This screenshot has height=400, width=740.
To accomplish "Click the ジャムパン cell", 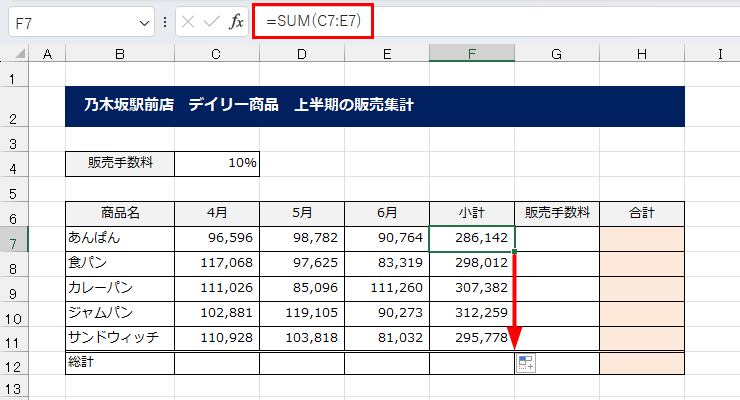I will coord(120,314).
